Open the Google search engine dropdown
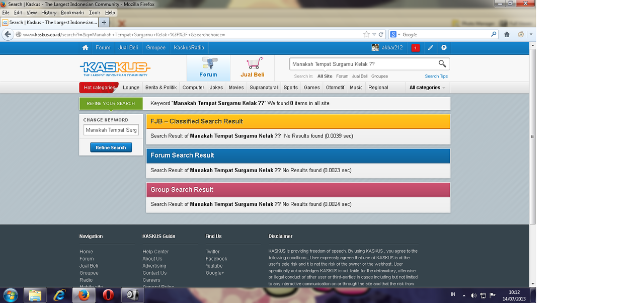 coord(395,35)
